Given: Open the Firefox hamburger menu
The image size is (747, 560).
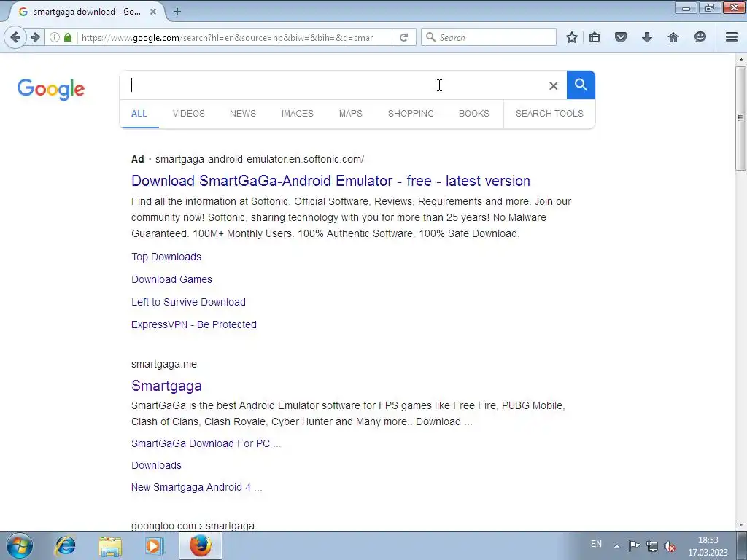Looking at the screenshot, I should (x=732, y=37).
